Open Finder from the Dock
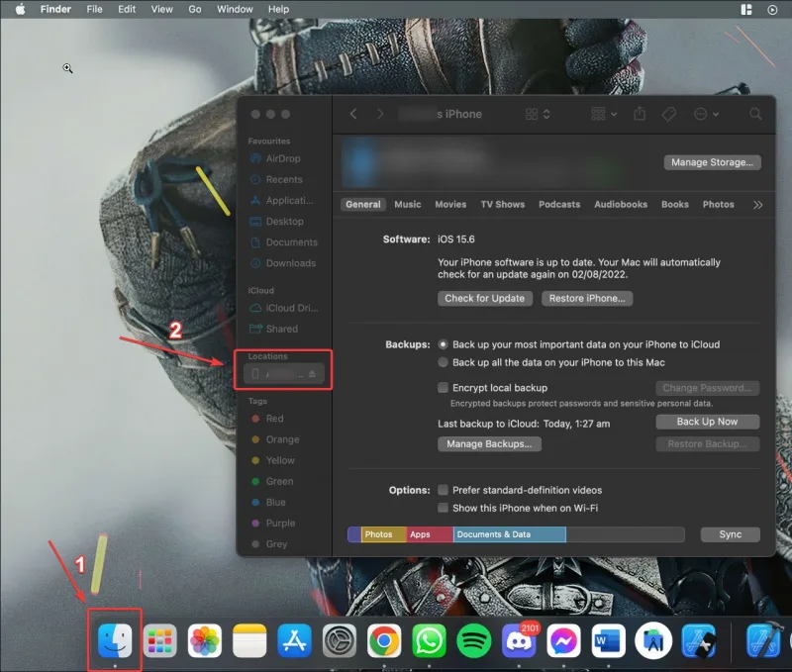The width and height of the screenshot is (792, 672). [115, 640]
